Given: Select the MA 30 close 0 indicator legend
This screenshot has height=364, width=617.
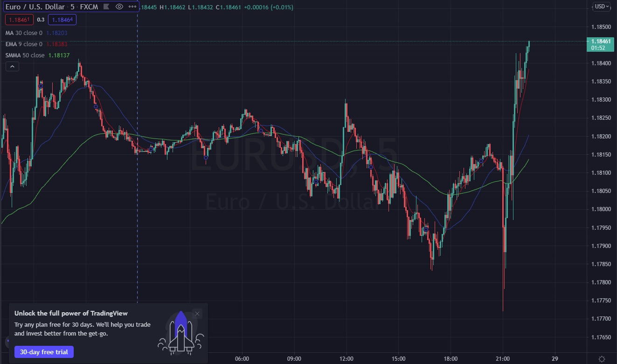Looking at the screenshot, I should (24, 33).
